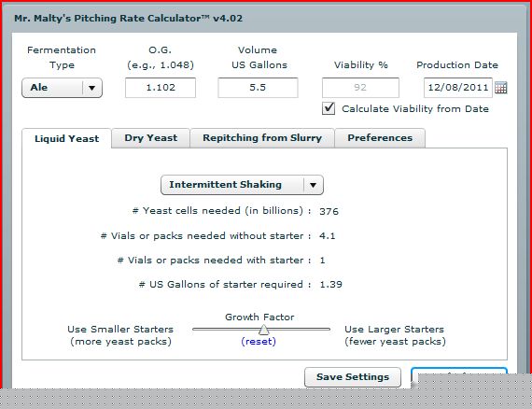Image resolution: width=532 pixels, height=409 pixels.
Task: Click the Pitching Rate Calculator v4.02 title
Action: (128, 19)
